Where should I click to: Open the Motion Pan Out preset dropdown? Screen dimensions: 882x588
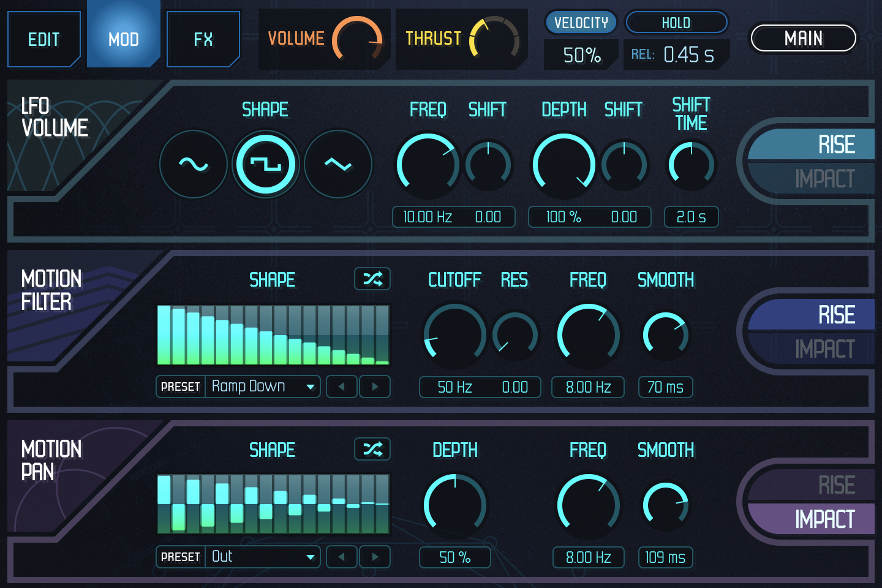pos(262,557)
